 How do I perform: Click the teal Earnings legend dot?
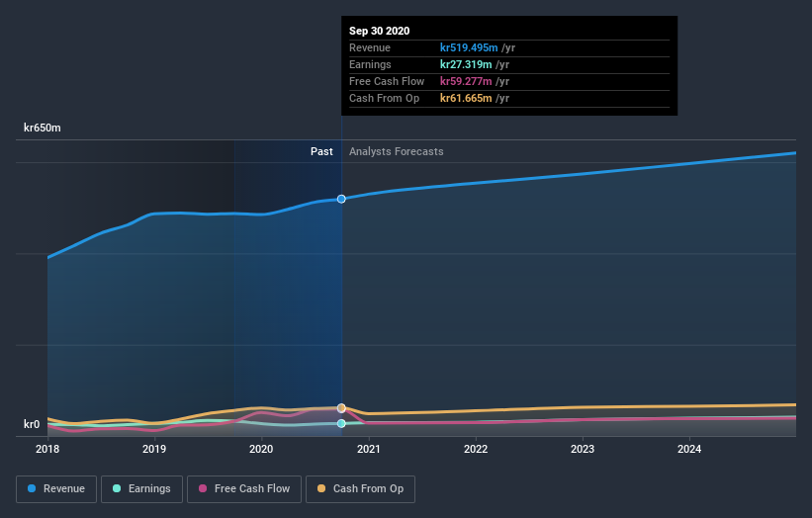(117, 488)
